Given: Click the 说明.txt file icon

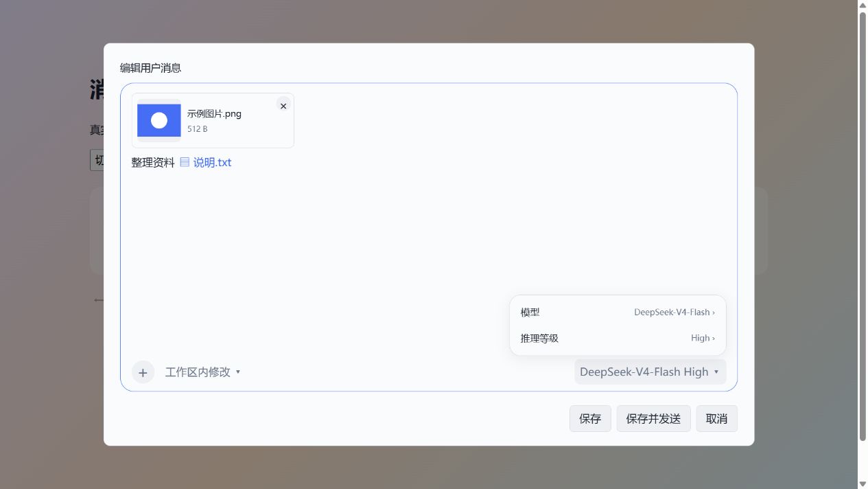Looking at the screenshot, I should pos(185,163).
